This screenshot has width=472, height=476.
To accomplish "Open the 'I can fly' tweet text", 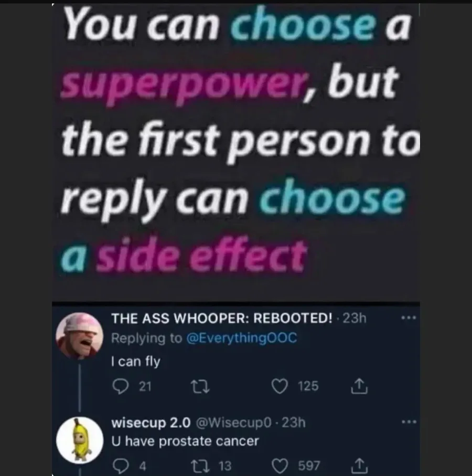I will (x=136, y=362).
